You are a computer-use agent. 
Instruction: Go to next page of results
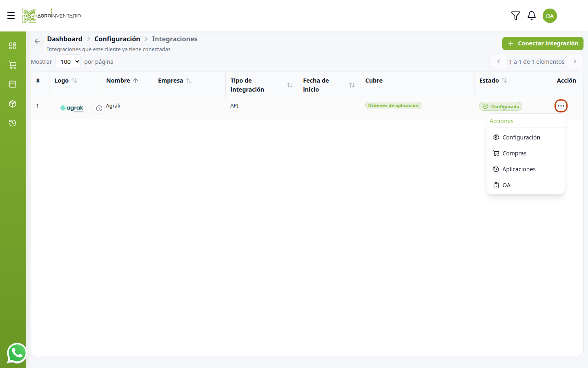pos(575,61)
